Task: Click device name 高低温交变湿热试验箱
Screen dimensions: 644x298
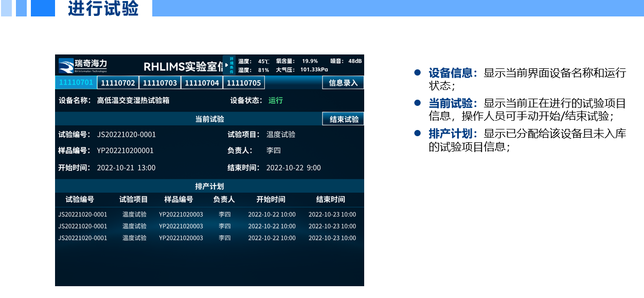Action: [x=133, y=101]
